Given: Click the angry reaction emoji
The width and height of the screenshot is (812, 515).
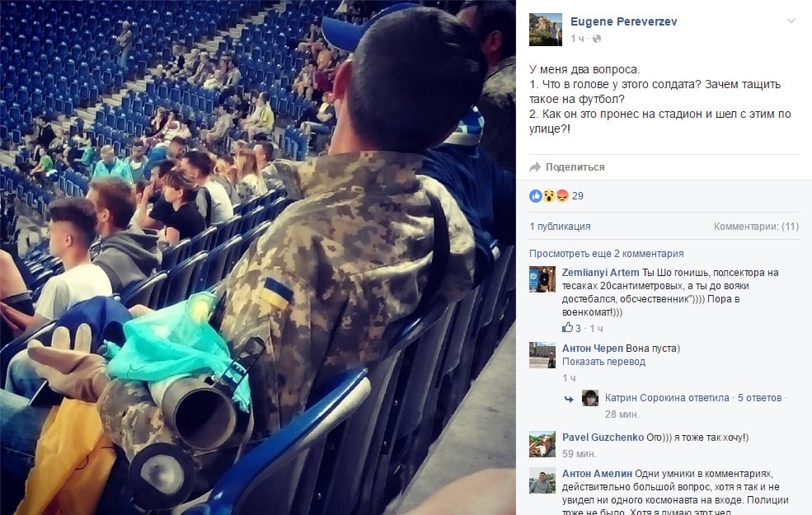Looking at the screenshot, I should point(562,195).
